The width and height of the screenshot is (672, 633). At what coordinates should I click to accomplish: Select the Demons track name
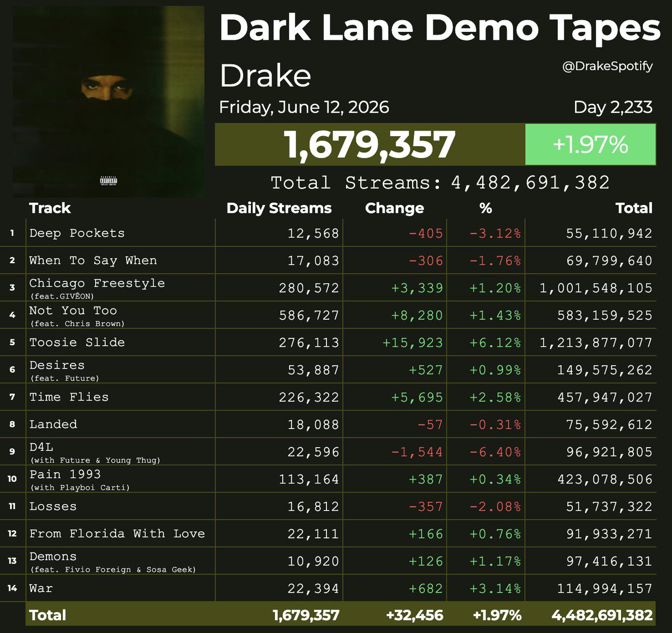[x=53, y=557]
